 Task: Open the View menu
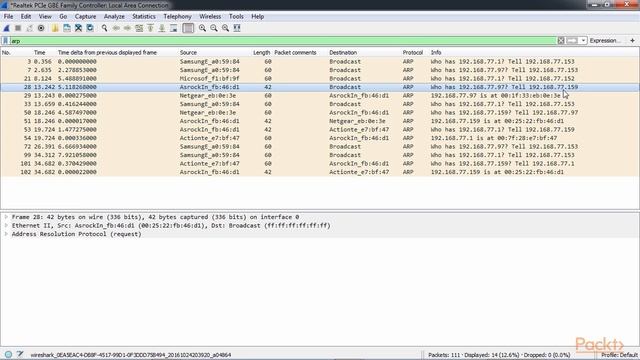[x=45, y=16]
